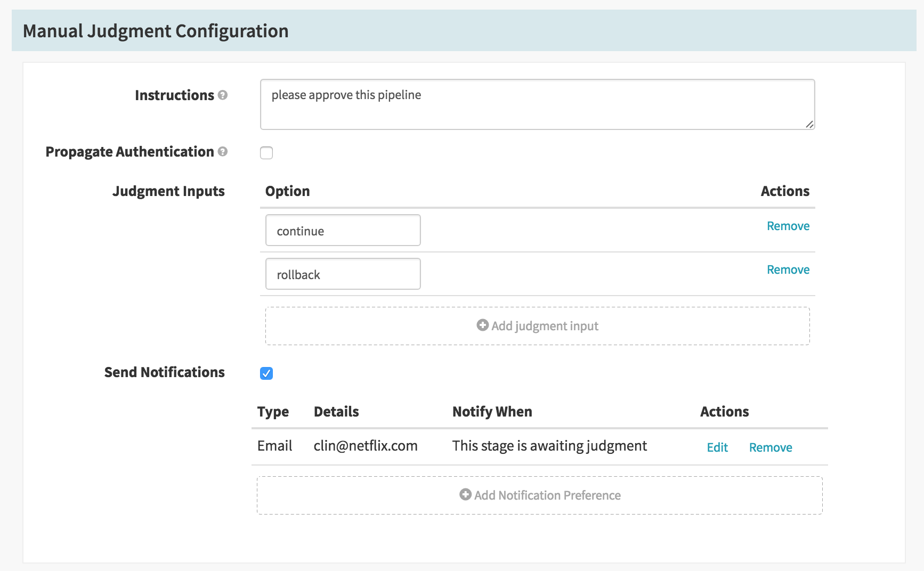The width and height of the screenshot is (924, 571).
Task: Add a new judgment input
Action: click(x=538, y=326)
